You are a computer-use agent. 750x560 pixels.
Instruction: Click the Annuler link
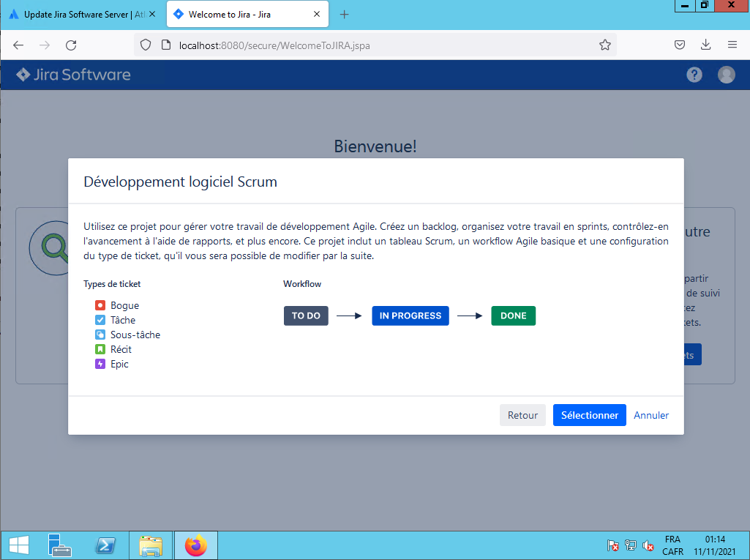click(x=651, y=415)
